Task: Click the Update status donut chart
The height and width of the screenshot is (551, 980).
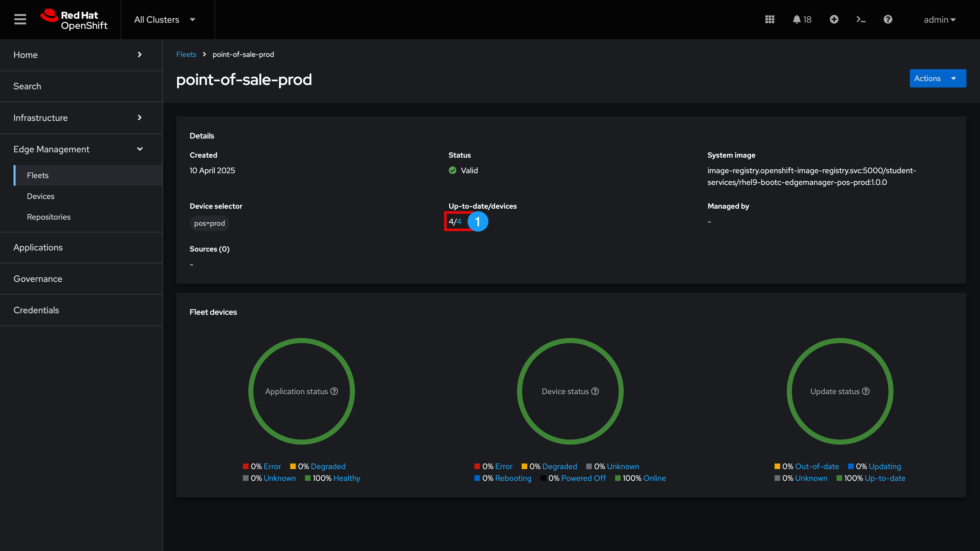Action: 840,391
